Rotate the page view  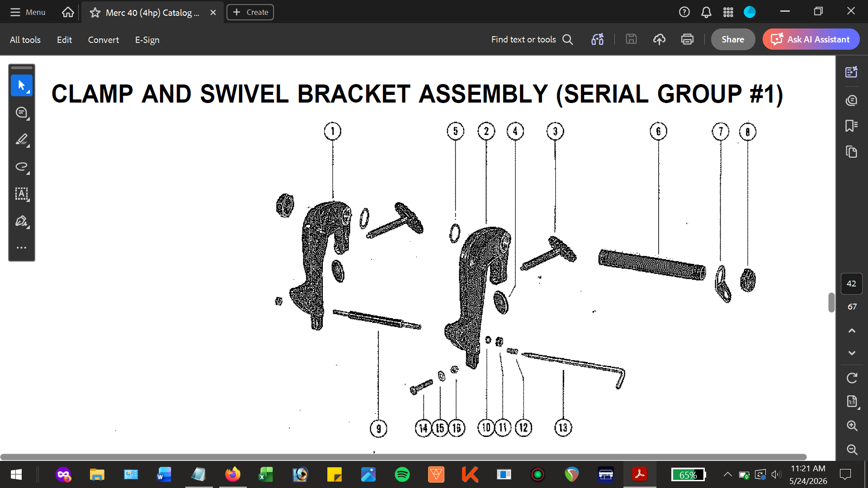(852, 378)
